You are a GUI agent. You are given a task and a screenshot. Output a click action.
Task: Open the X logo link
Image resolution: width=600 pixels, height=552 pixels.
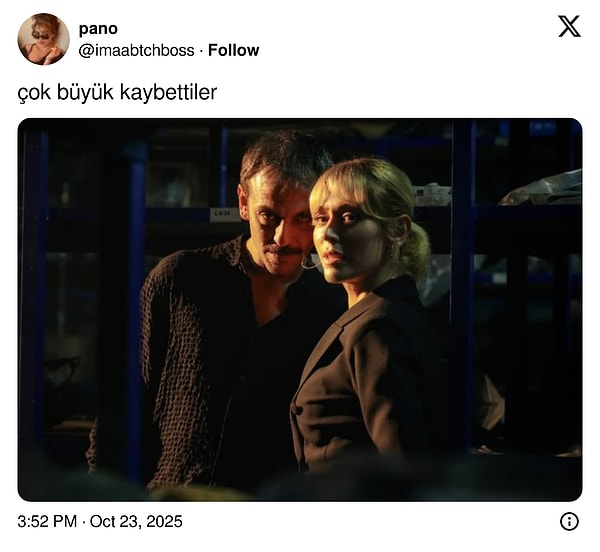point(569,26)
